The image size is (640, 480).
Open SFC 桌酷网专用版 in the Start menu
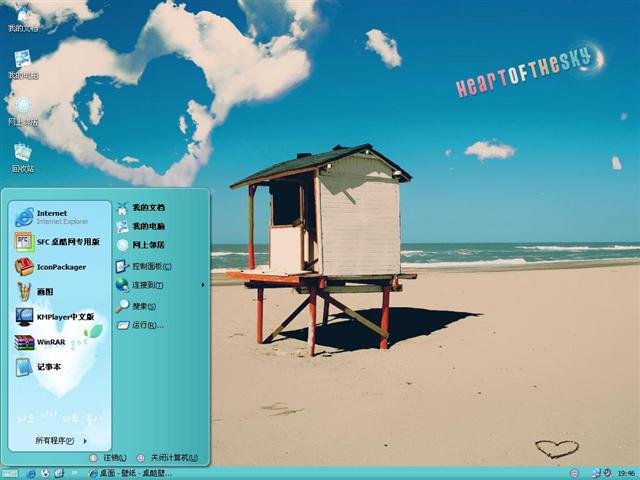pyautogui.click(x=60, y=242)
